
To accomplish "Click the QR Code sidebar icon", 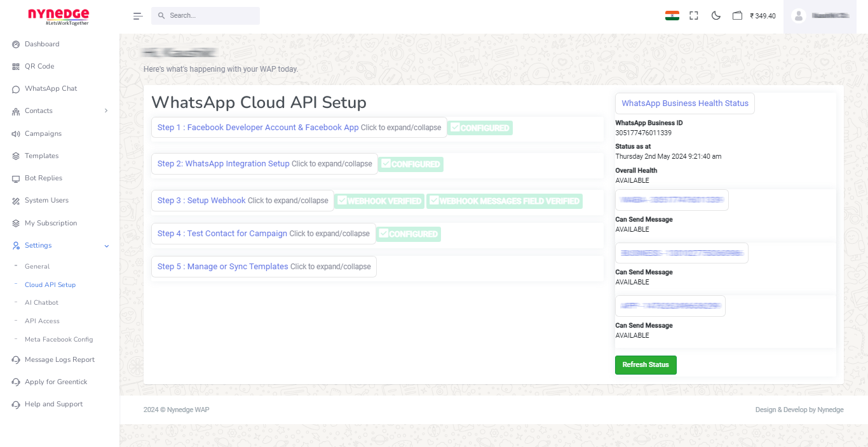I will point(16,67).
